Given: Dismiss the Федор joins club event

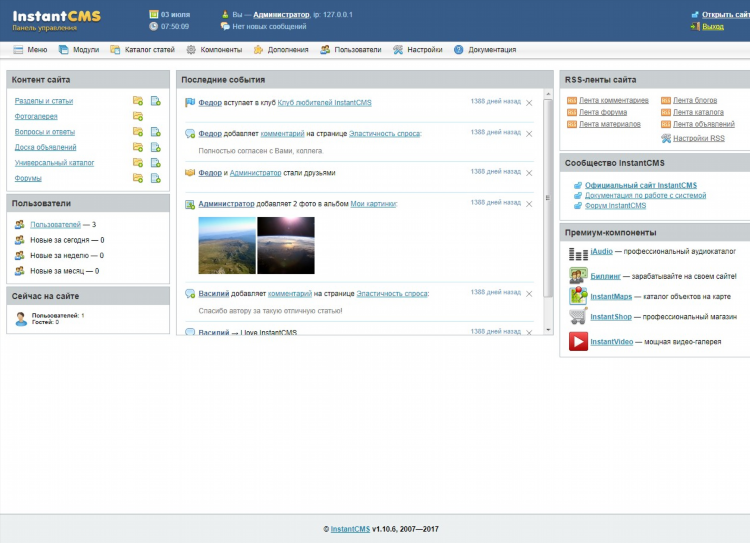Looking at the screenshot, I should point(529,103).
